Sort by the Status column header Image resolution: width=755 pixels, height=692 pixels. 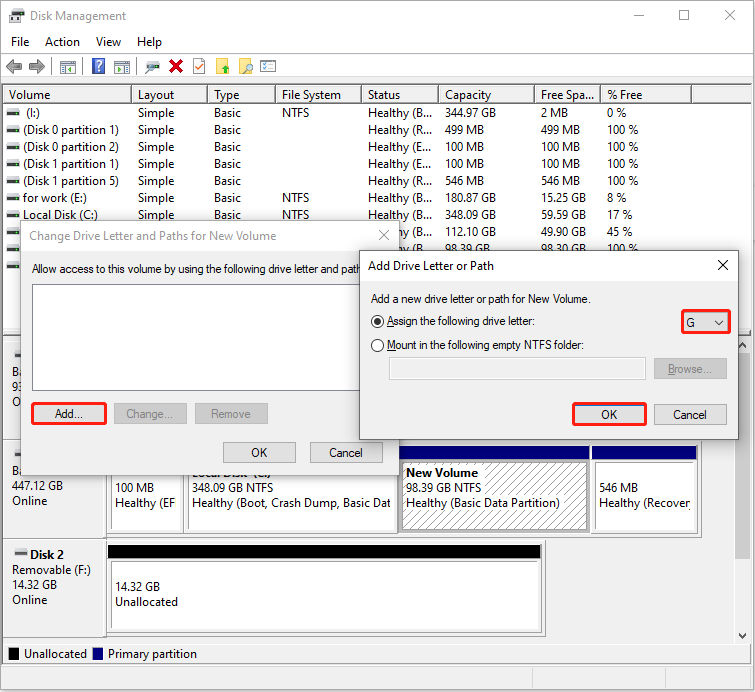coord(400,95)
